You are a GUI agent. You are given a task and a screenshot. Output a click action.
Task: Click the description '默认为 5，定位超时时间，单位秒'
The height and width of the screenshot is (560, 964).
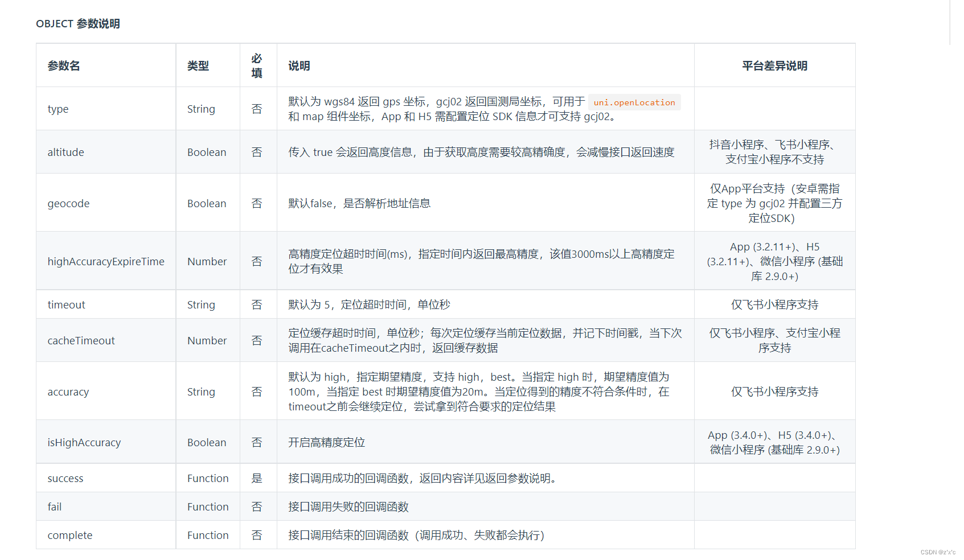pos(369,304)
